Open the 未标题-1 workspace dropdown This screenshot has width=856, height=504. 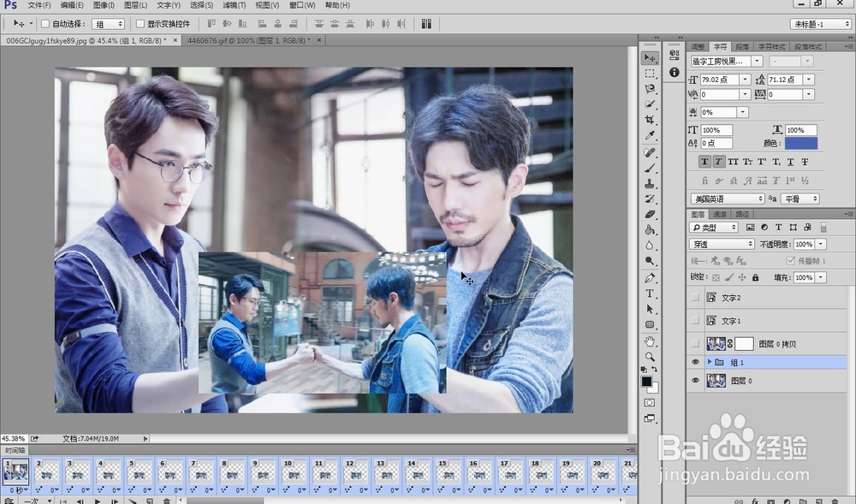point(821,24)
